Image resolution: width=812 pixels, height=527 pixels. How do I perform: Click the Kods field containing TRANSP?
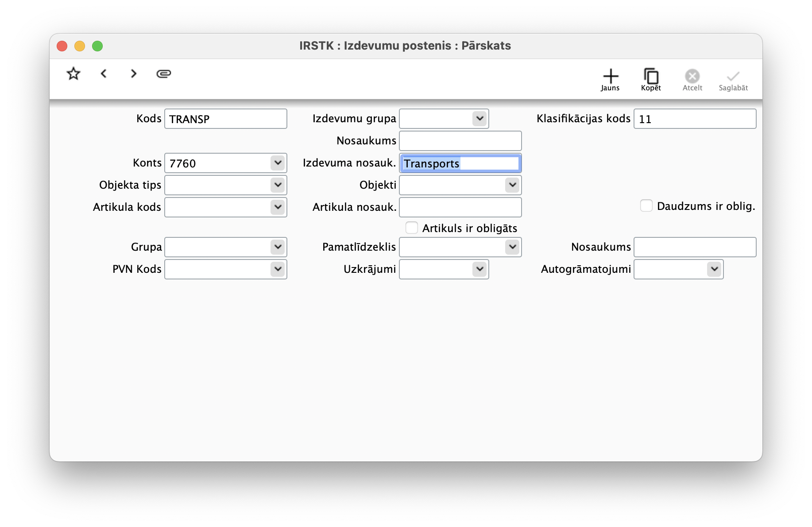click(226, 119)
